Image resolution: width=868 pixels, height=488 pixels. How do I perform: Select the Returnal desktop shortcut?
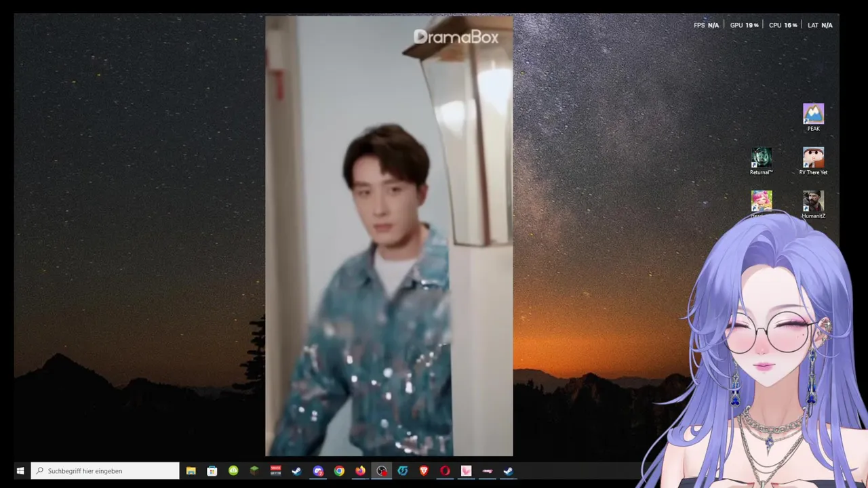761,161
